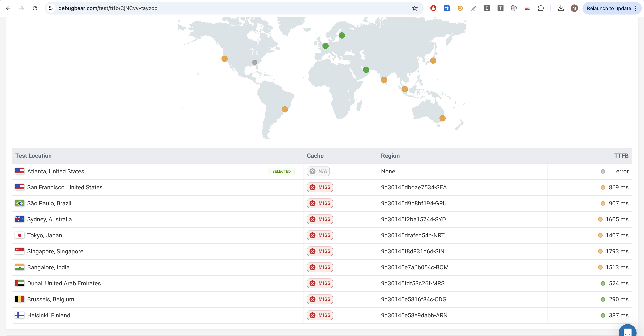Click the TTFB column header
This screenshot has height=336, width=644.
[621, 156]
